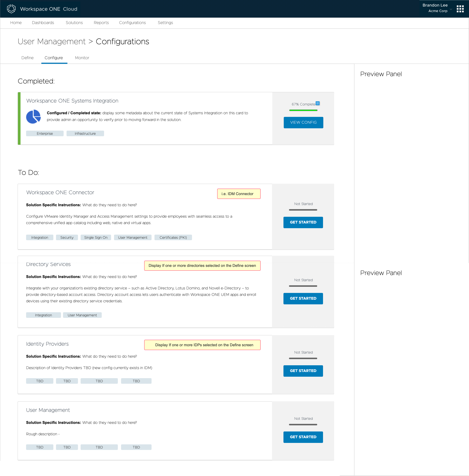
Task: Open the Dashboards menu item
Action: (43, 23)
